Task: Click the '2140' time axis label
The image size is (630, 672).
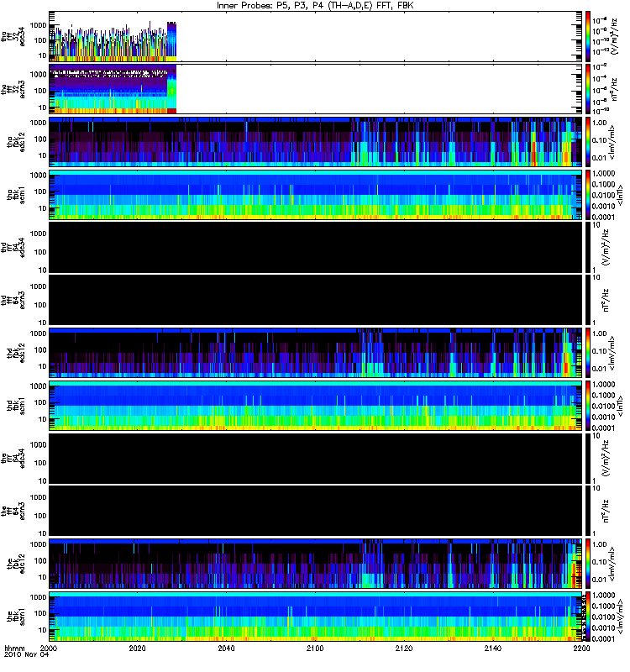Action: [x=493, y=648]
